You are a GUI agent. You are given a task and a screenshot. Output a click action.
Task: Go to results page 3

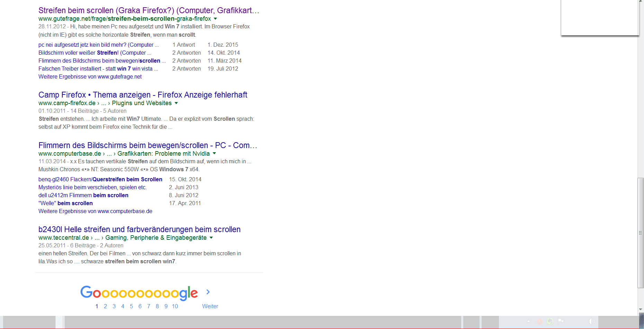[x=114, y=306]
